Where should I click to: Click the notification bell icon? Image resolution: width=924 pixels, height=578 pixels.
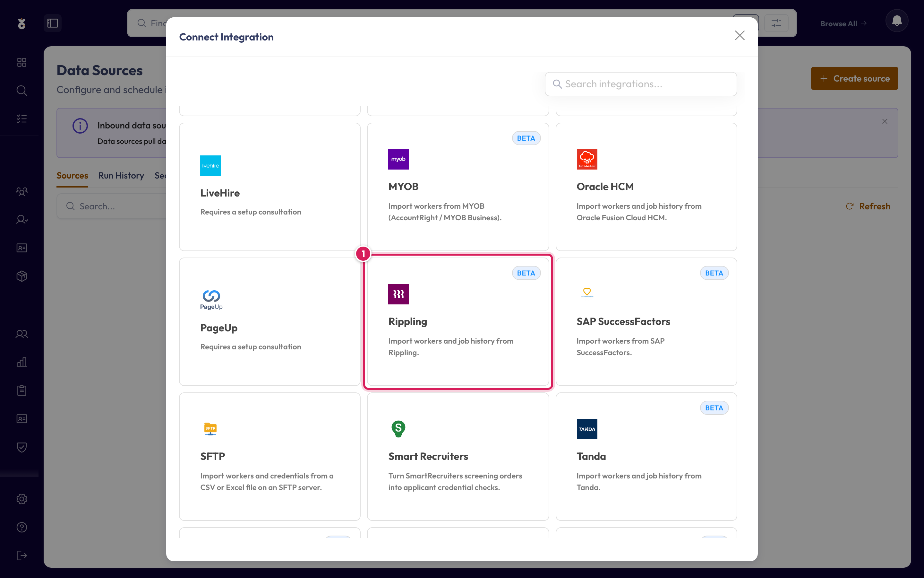(896, 21)
